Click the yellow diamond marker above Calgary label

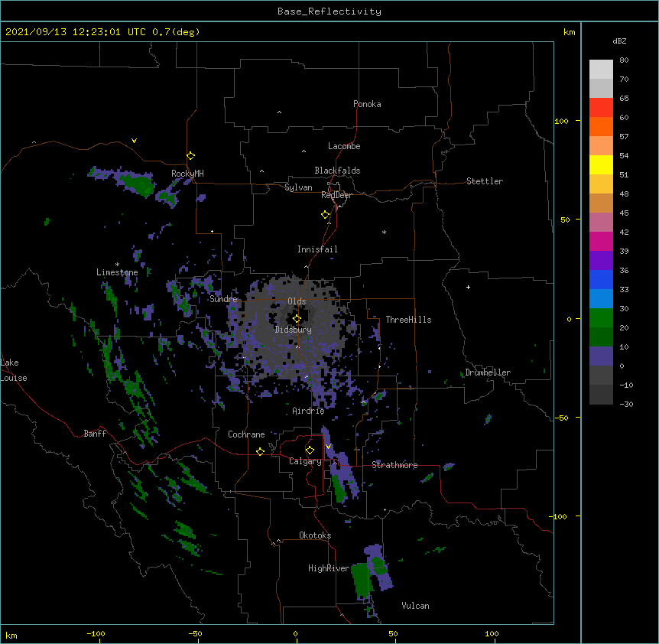pos(310,450)
